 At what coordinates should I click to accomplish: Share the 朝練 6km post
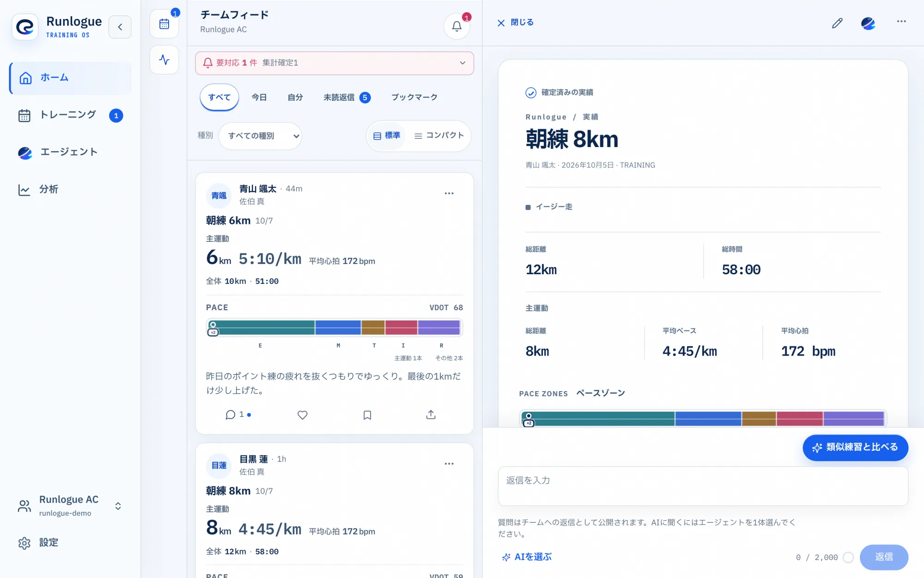[x=431, y=415]
